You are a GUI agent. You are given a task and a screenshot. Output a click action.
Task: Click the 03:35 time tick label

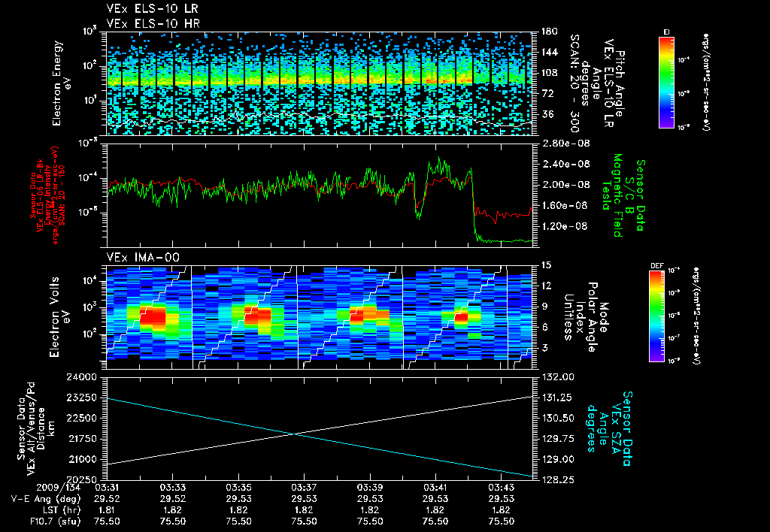pos(238,488)
